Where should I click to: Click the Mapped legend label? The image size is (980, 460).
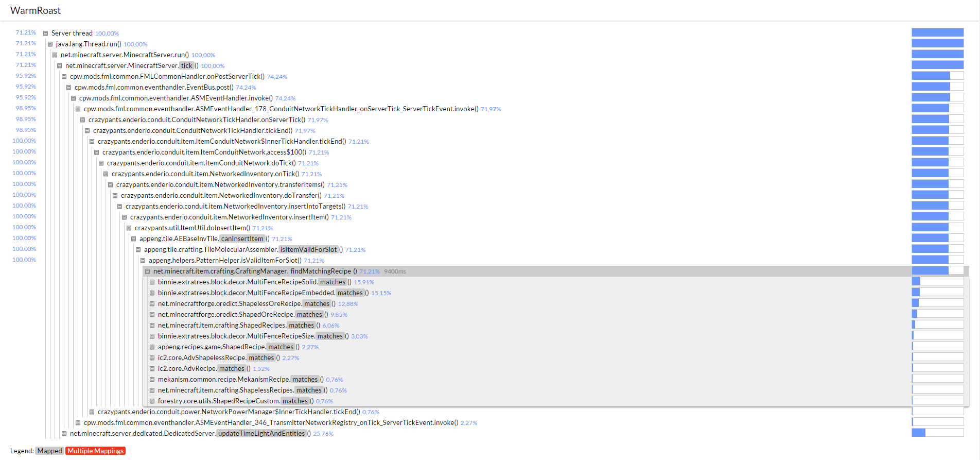49,451
